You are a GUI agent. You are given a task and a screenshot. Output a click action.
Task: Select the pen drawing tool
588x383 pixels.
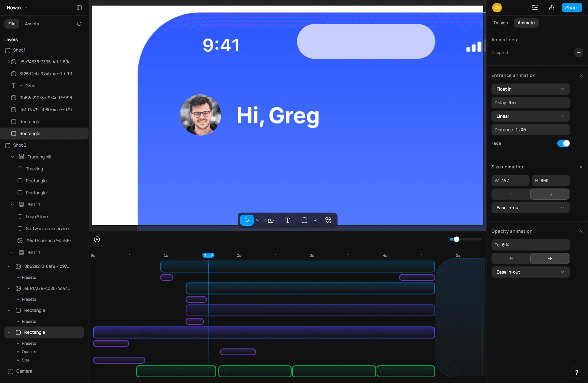click(x=271, y=220)
